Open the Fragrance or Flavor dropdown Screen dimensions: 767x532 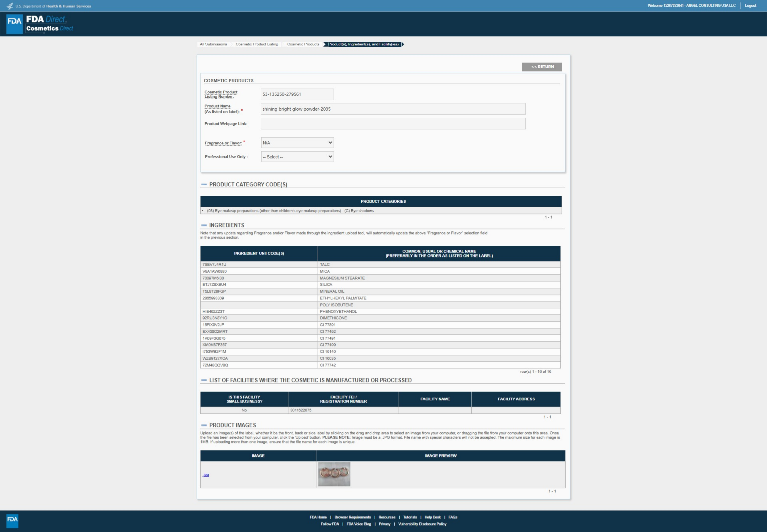[297, 143]
